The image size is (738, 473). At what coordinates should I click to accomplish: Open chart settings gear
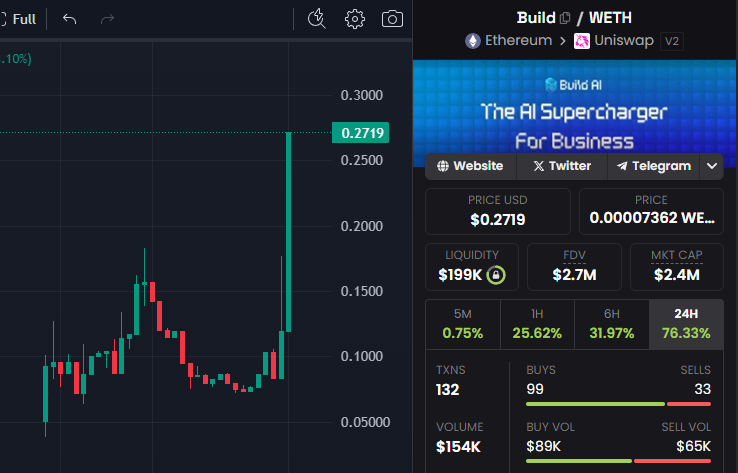click(x=354, y=19)
